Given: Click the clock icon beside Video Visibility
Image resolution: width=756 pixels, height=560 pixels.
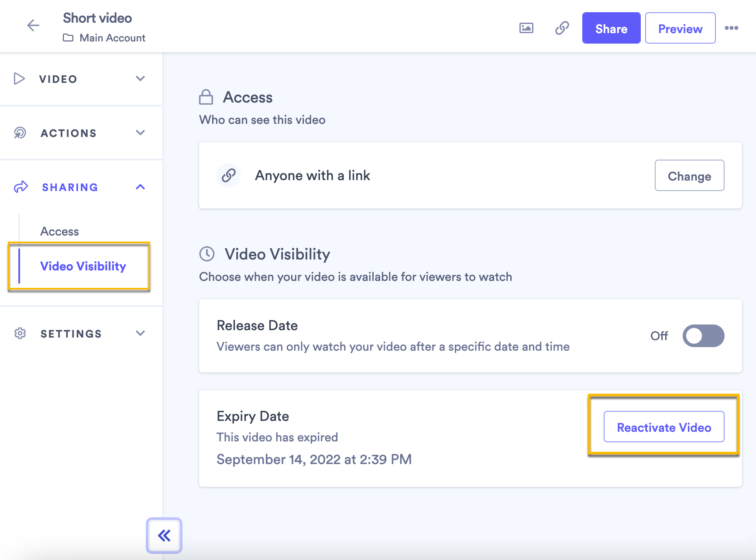Looking at the screenshot, I should (x=207, y=254).
